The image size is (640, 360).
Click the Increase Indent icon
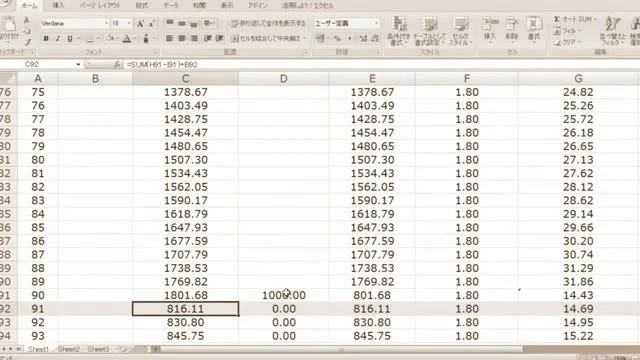(x=220, y=38)
